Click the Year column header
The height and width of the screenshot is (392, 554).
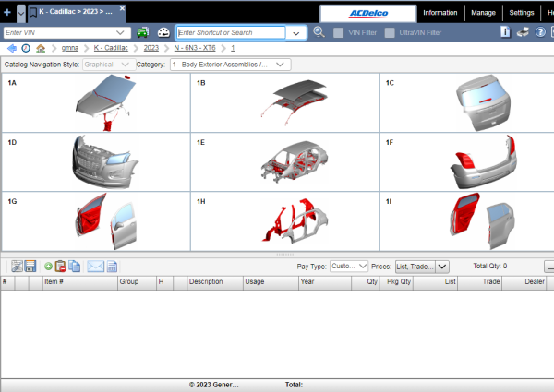[x=325, y=282]
